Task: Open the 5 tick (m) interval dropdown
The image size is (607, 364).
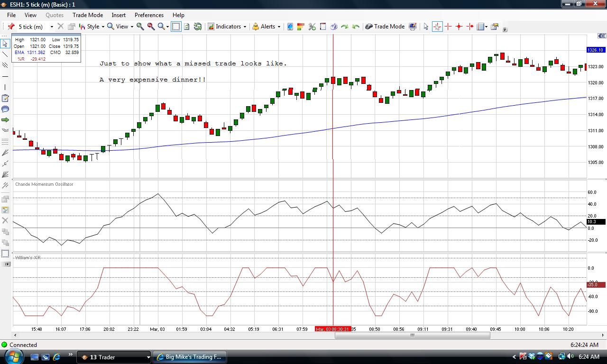Action: [x=52, y=27]
